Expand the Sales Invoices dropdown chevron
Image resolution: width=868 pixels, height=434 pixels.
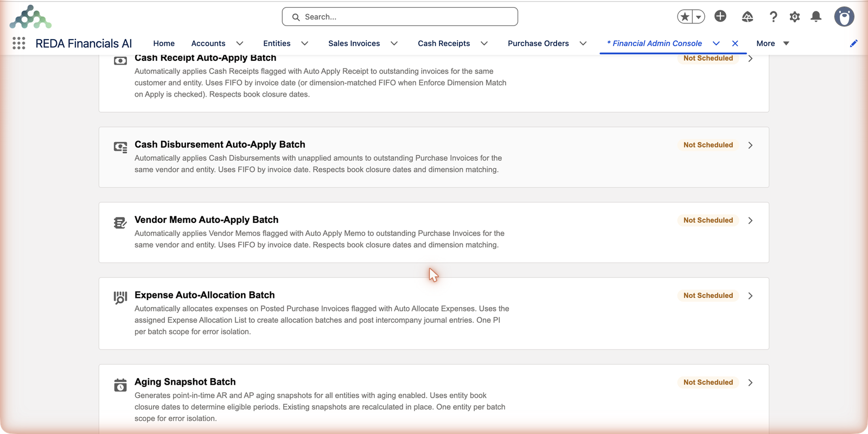394,43
